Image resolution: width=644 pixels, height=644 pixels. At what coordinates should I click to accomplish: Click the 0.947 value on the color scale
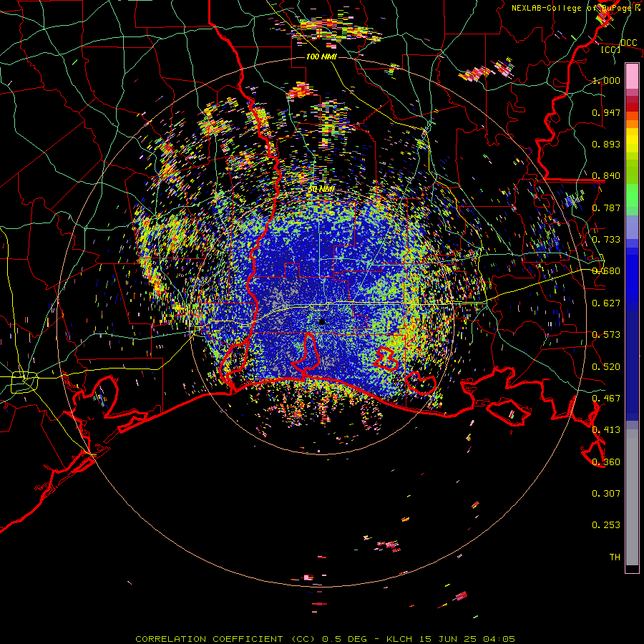pyautogui.click(x=606, y=112)
